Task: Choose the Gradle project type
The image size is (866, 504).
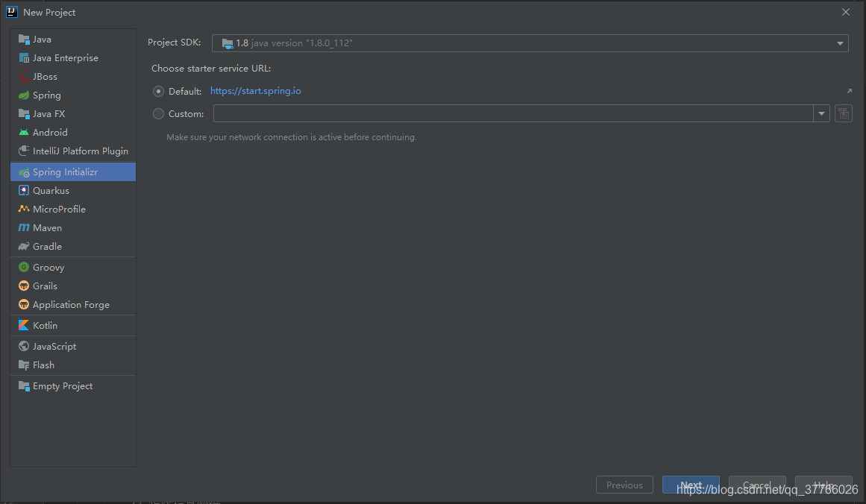Action: click(47, 246)
